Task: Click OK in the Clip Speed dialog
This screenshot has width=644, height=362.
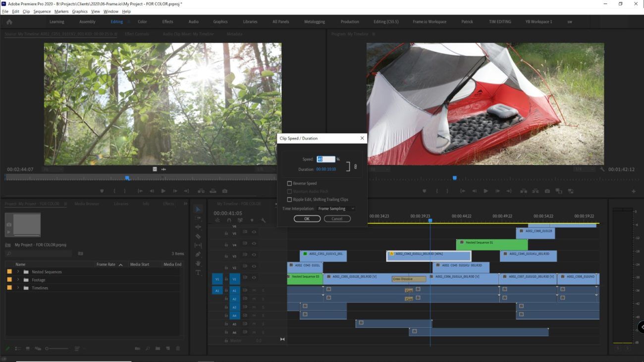Action: click(x=307, y=218)
